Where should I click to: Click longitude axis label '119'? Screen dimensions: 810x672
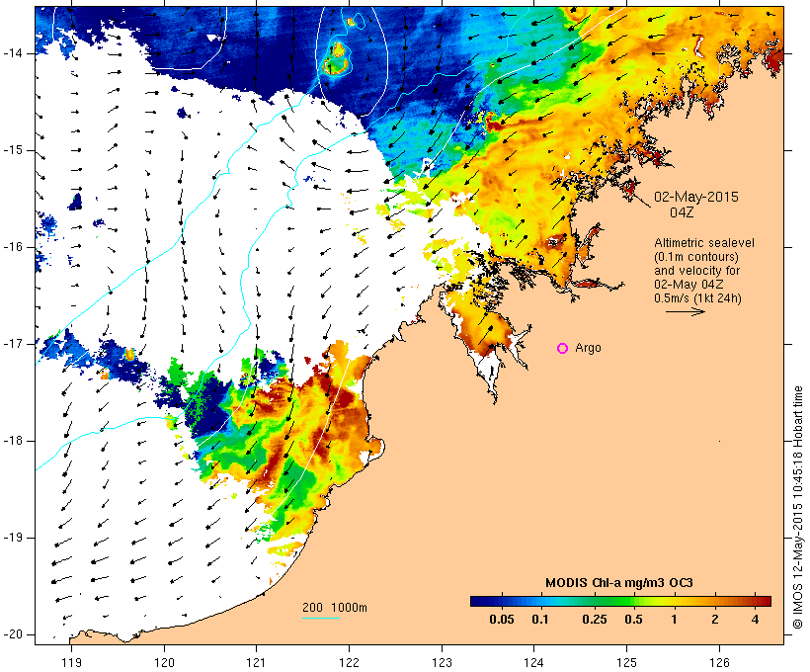71,662
